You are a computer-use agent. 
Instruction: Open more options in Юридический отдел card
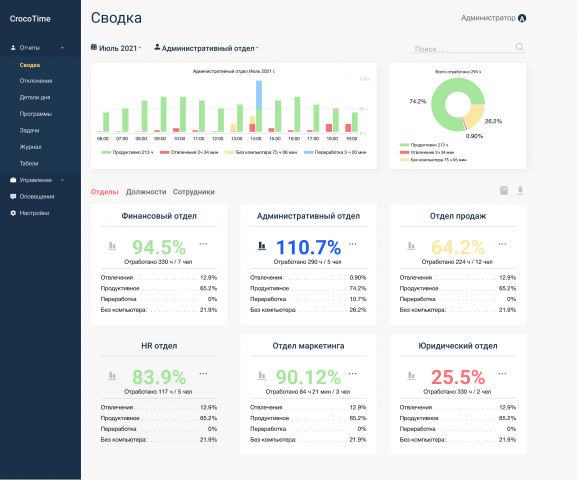tap(502, 373)
